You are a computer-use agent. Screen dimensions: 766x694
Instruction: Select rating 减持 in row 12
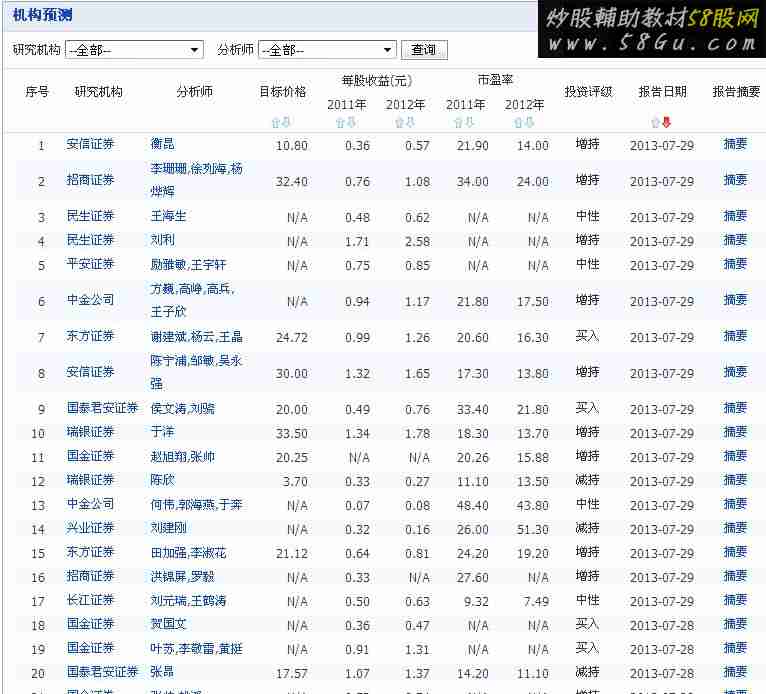[588, 480]
